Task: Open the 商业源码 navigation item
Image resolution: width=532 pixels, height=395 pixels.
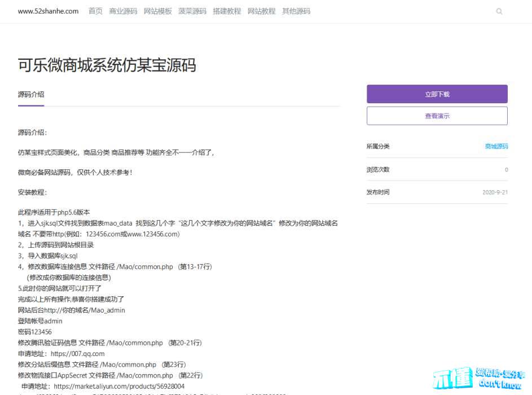Action: click(x=123, y=11)
